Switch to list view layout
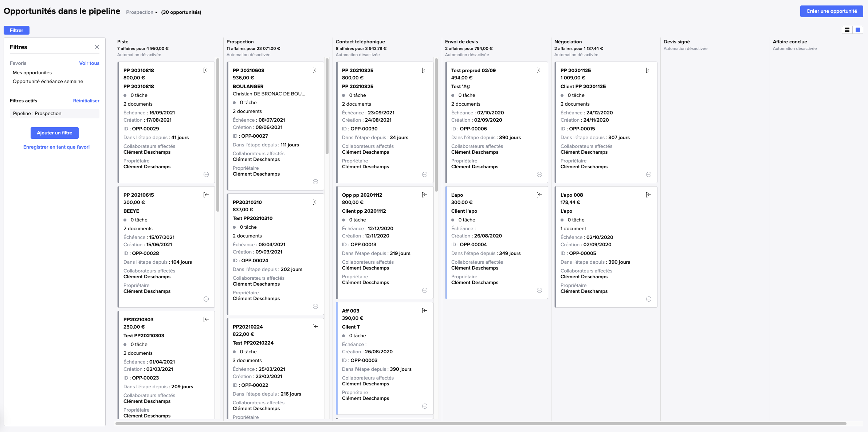Screen dimensions: 868x432 pyautogui.click(x=847, y=30)
